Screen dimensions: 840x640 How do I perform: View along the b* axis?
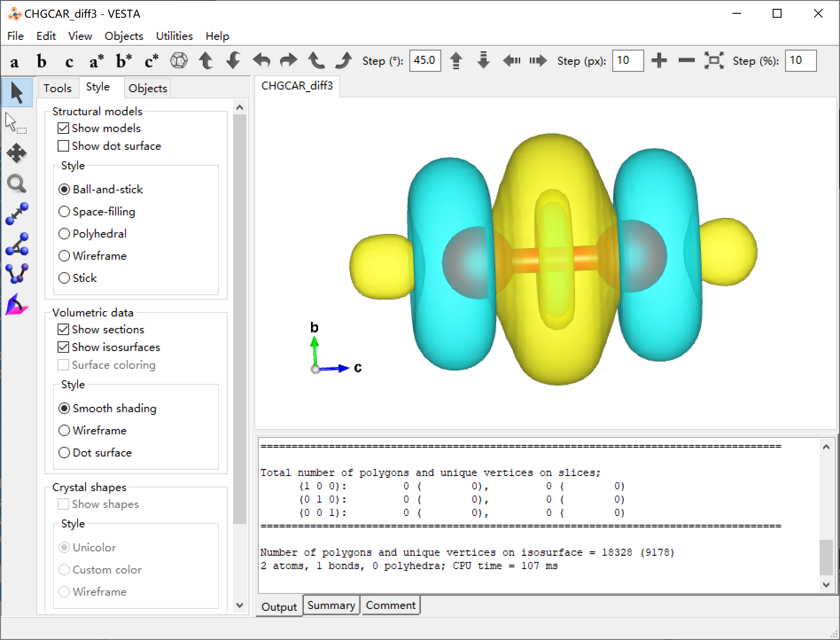click(x=124, y=61)
